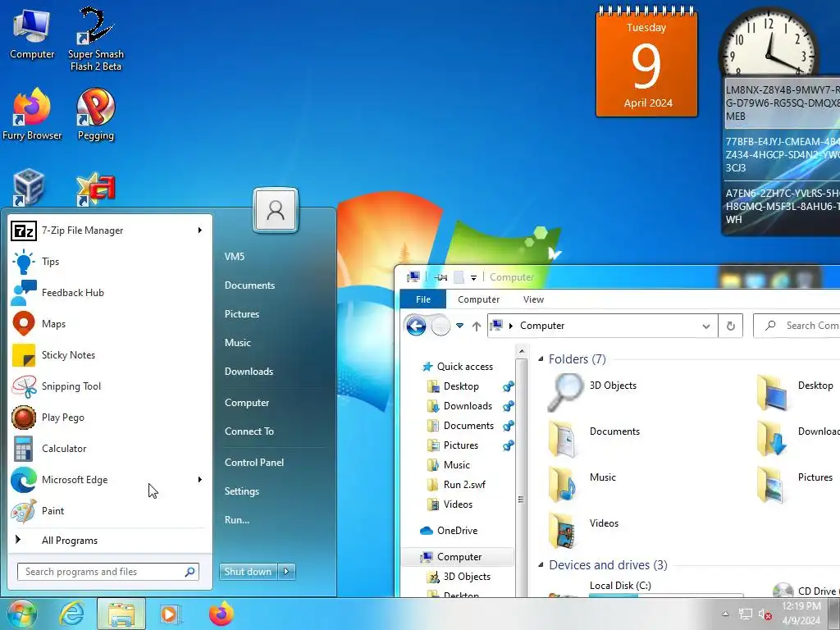This screenshot has height=630, width=840.
Task: Switch to the Computer ribbon tab
Action: [478, 299]
